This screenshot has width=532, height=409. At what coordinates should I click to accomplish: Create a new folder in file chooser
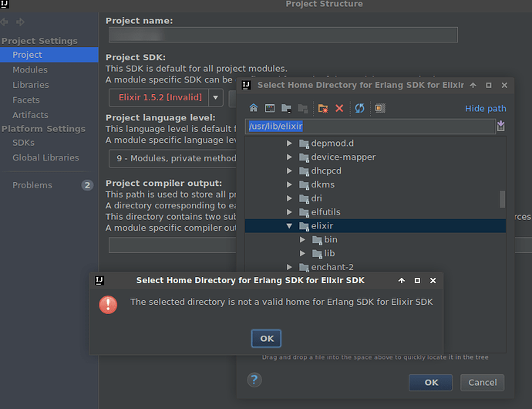pos(322,108)
